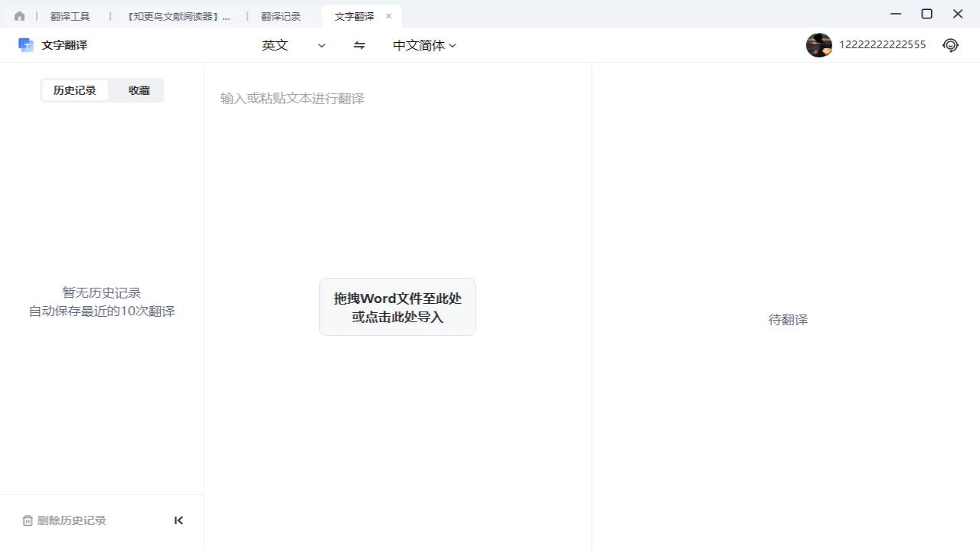Viewport: 980px width, 551px height.
Task: Swap source and target languages
Action: coord(358,45)
